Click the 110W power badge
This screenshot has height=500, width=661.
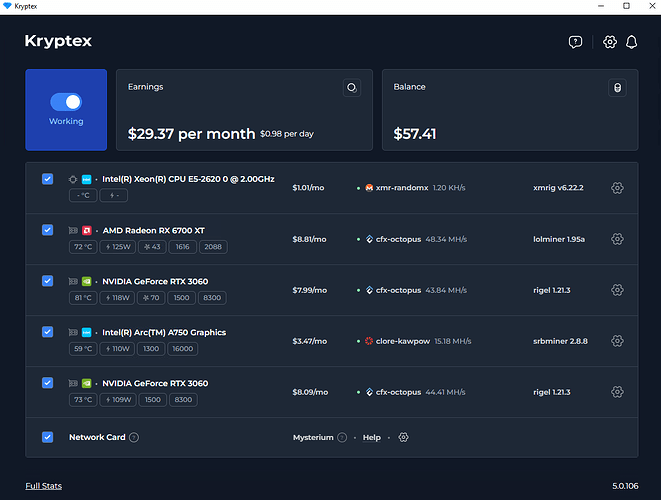(x=117, y=349)
